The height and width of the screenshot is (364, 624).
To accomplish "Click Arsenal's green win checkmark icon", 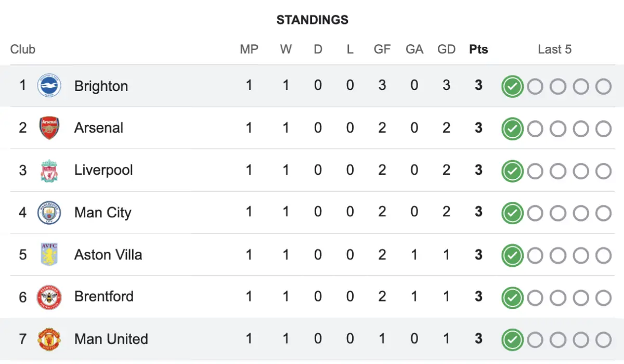I will coord(512,128).
